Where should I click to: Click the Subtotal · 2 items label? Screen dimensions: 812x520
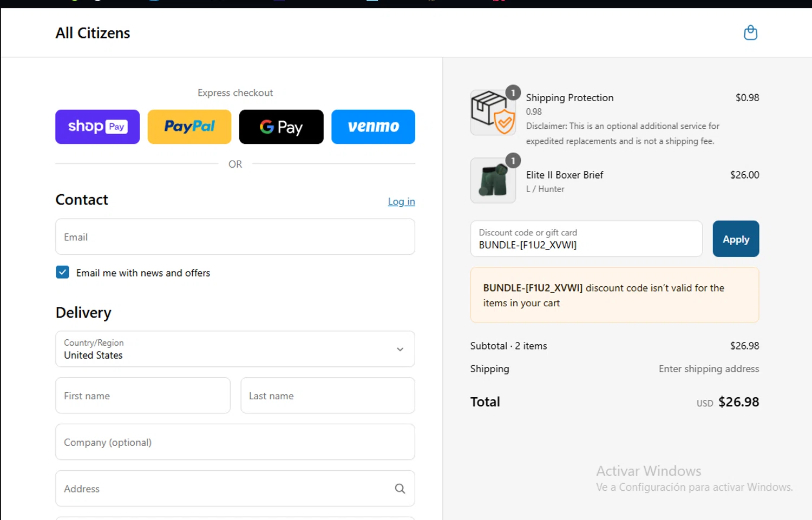pos(508,346)
